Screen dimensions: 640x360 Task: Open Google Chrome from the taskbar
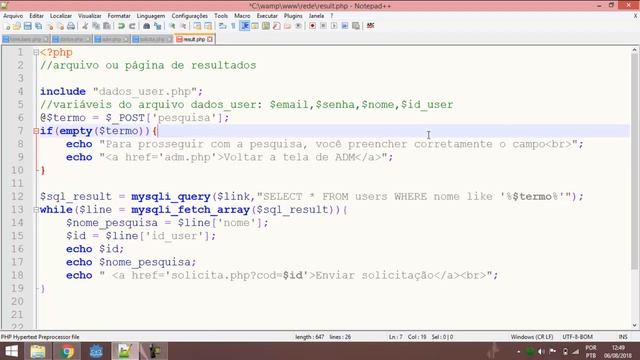click(67, 351)
